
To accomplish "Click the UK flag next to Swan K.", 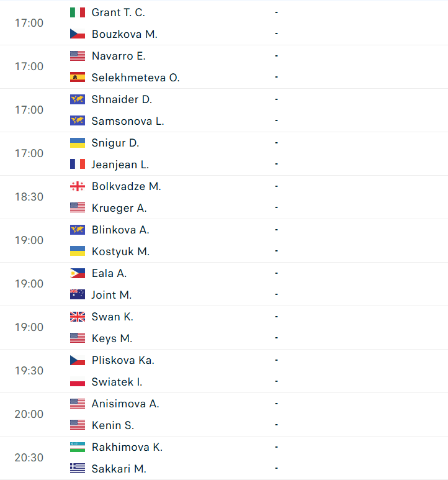I will coord(78,317).
